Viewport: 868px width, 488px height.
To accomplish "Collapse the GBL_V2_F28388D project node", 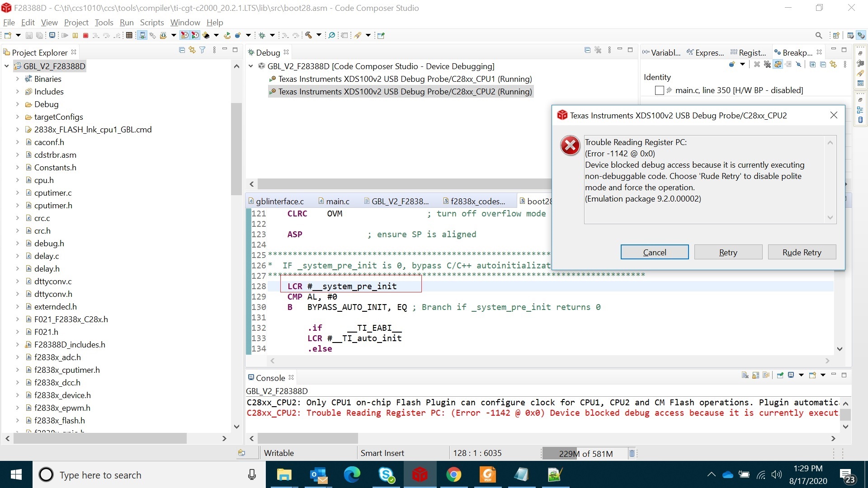I will tap(6, 66).
